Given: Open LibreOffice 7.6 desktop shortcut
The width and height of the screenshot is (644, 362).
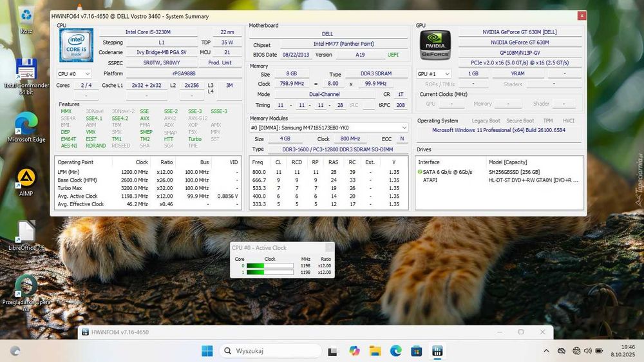Looking at the screenshot, I should (x=26, y=236).
